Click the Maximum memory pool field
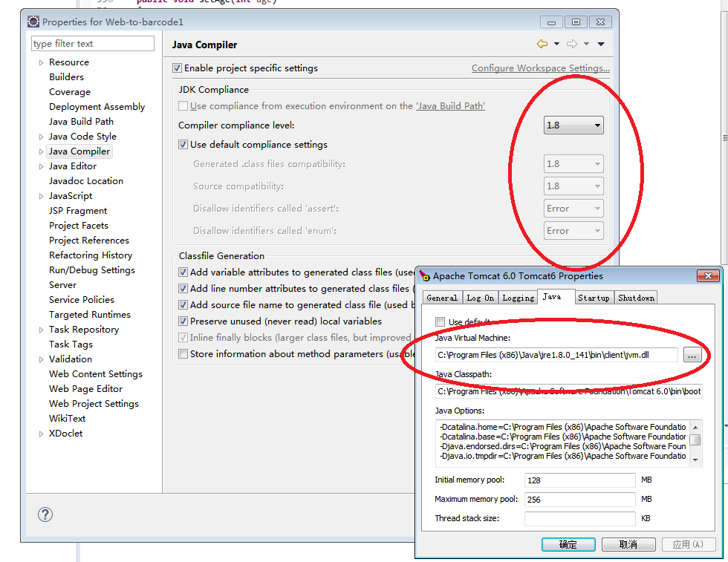728x562 pixels. 580,500
